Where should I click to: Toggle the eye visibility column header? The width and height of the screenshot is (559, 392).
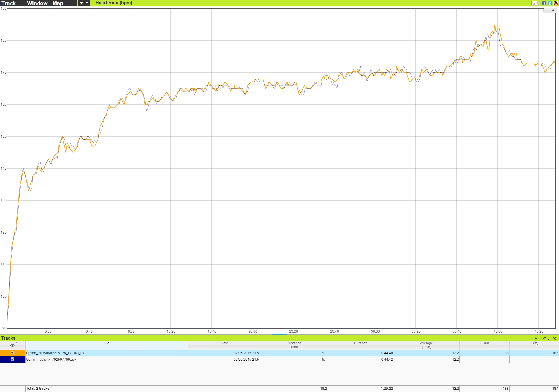[x=13, y=345]
